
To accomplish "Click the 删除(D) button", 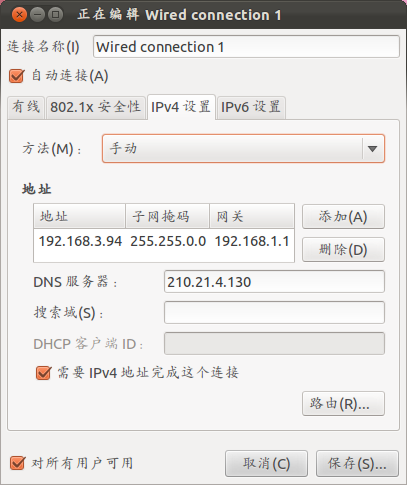I will (x=343, y=249).
